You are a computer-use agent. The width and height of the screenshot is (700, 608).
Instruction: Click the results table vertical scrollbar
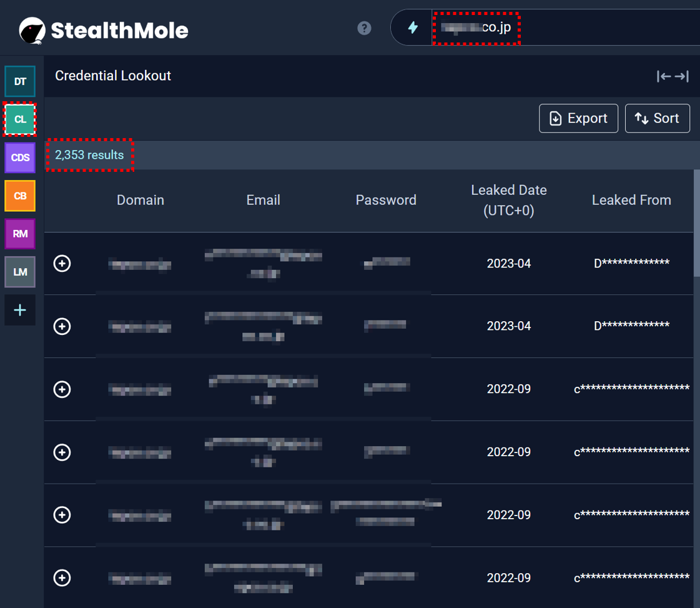click(696, 225)
